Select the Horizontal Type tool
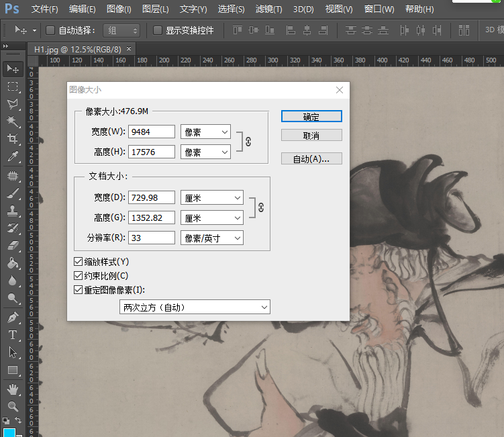The image size is (504, 437). pos(13,335)
